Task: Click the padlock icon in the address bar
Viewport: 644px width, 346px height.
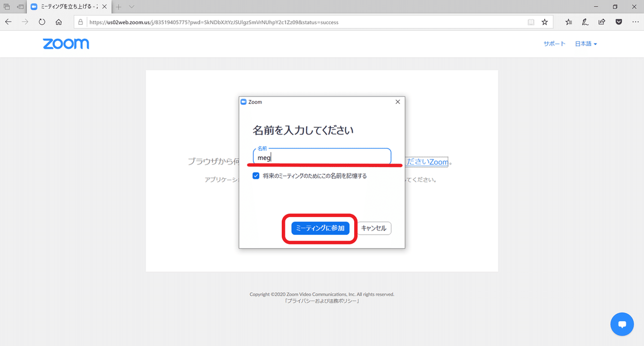Action: (80, 22)
